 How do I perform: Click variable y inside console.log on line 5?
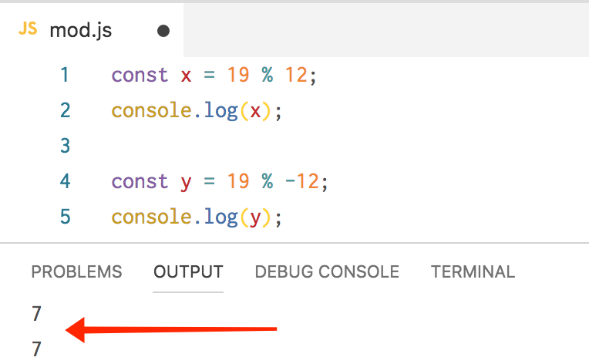tap(255, 218)
